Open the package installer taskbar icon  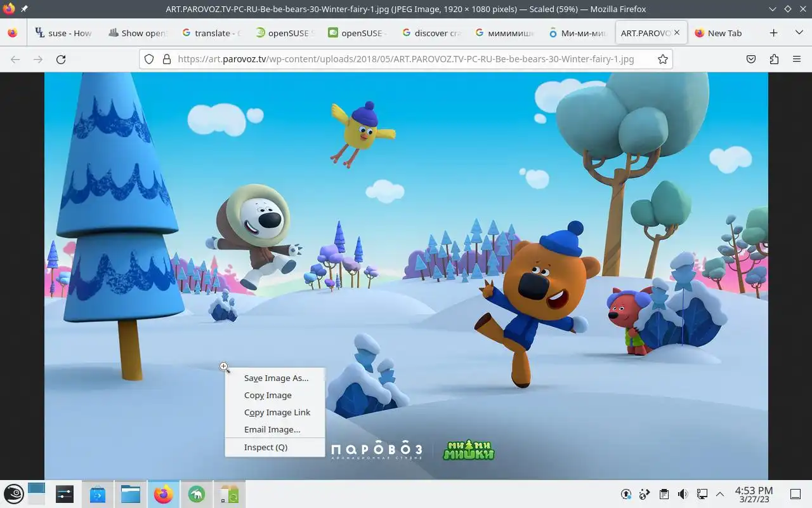coord(230,494)
